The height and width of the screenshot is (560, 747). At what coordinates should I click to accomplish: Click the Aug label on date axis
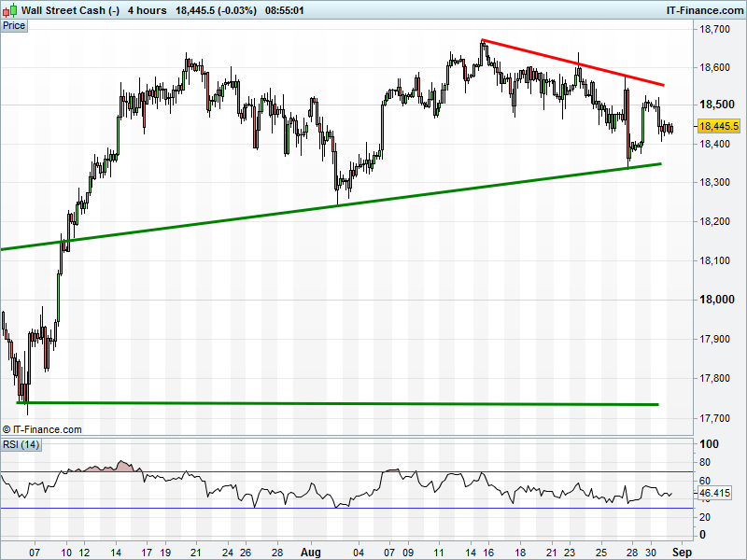pyautogui.click(x=311, y=553)
